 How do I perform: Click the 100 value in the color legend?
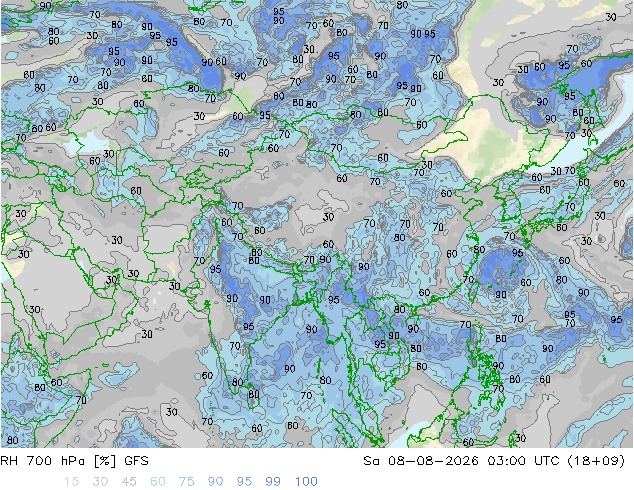(x=306, y=482)
